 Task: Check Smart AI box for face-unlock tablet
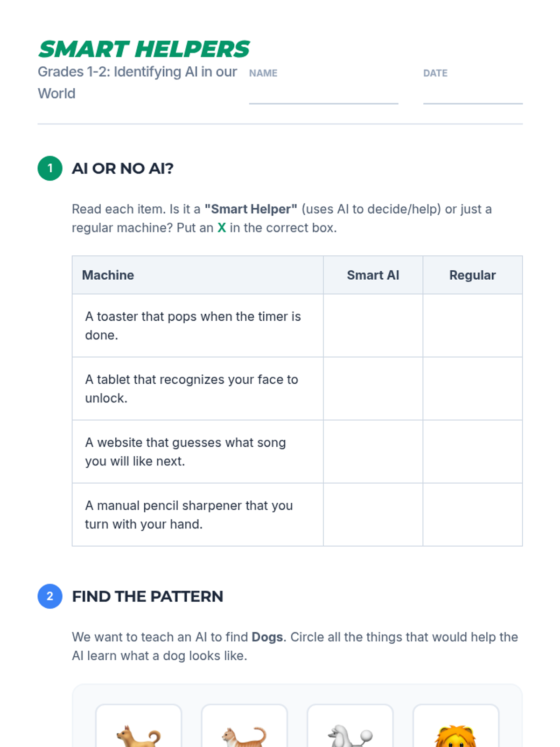coord(373,388)
